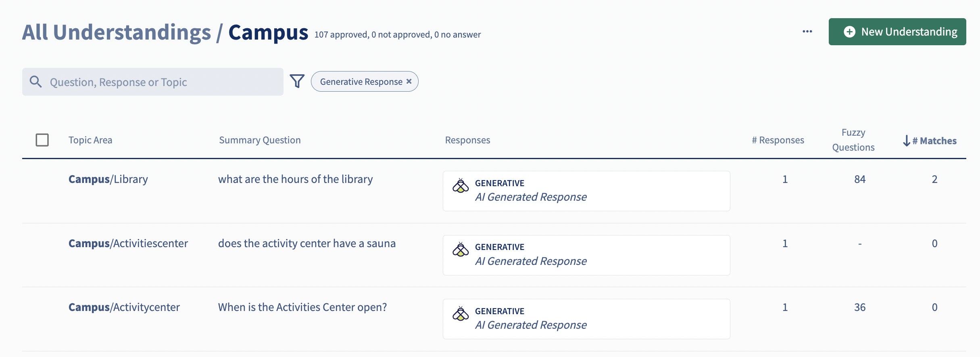Open generative response card for Library row
The width and height of the screenshot is (980, 357).
coord(586,191)
